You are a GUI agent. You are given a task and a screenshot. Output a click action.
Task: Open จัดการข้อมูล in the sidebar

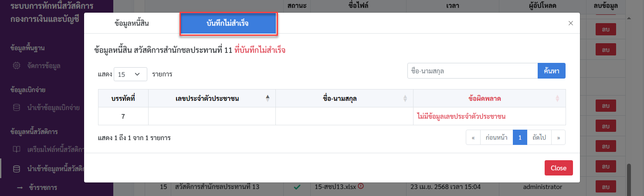point(44,66)
